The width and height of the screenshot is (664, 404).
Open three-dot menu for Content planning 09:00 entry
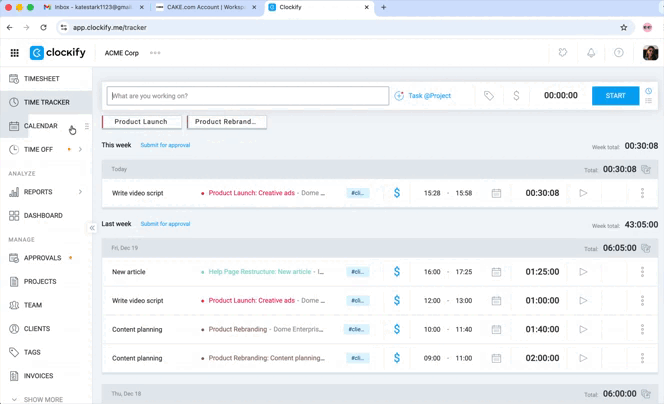[x=642, y=358]
